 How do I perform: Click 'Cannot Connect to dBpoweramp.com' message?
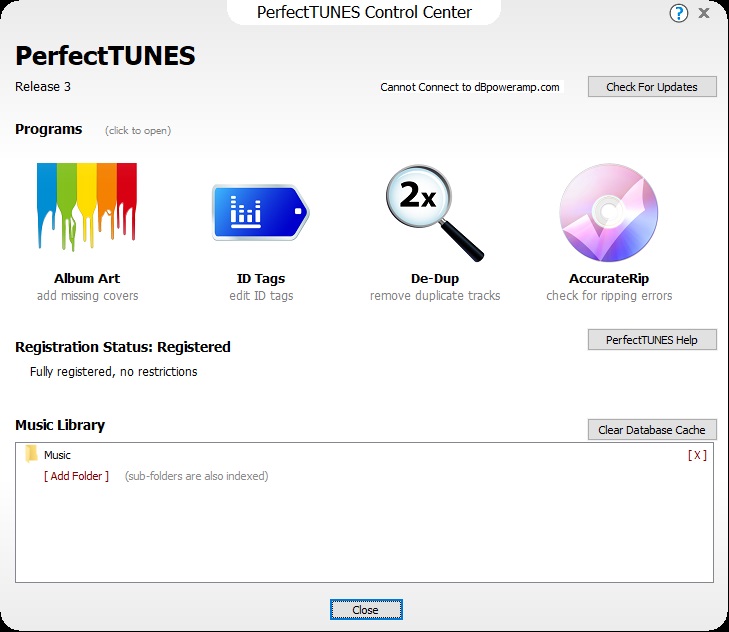pos(470,87)
